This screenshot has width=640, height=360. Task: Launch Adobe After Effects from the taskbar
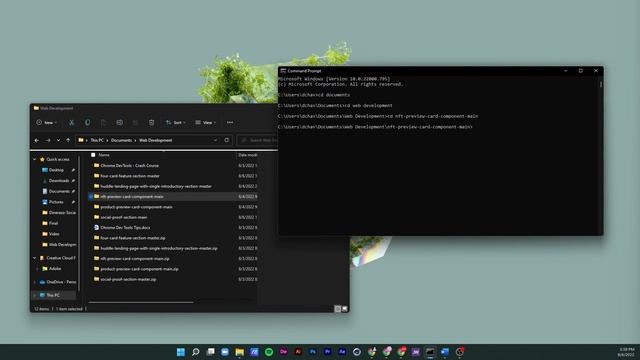coord(342,352)
